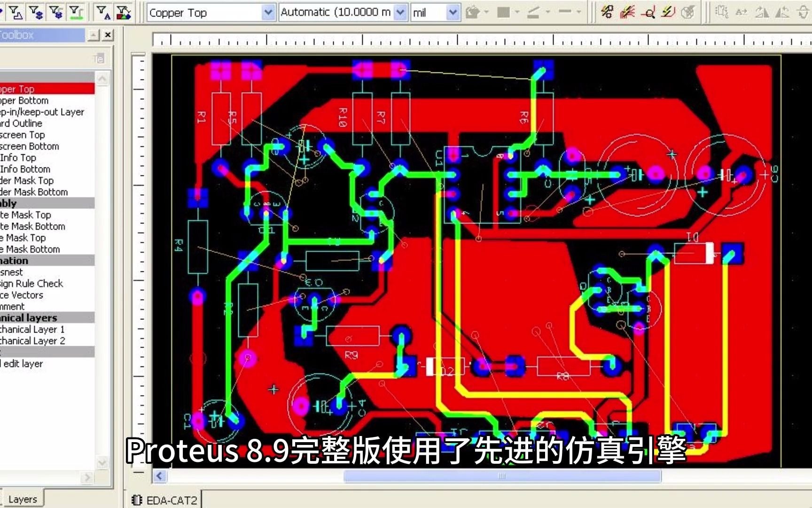812x508 pixels.
Task: Toggle Design Rule Check layer visibility
Action: pos(31,283)
